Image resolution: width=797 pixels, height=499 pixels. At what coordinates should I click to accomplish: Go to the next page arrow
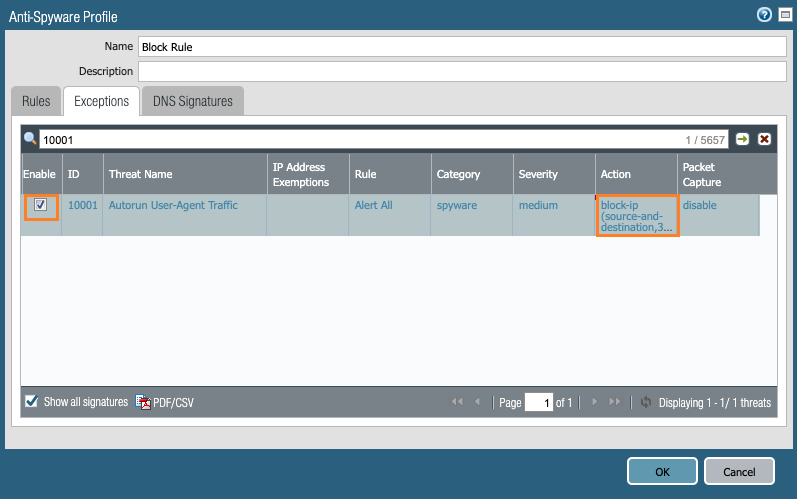(x=594, y=402)
